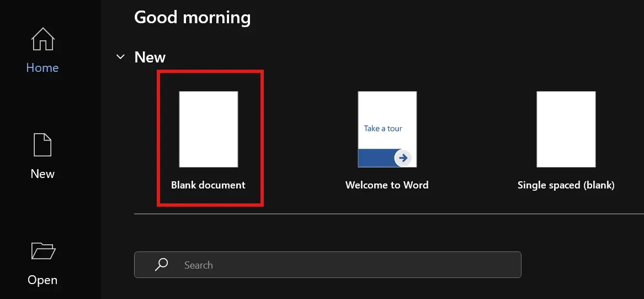Choose the Single spaced (blank) thumbnail

[566, 129]
